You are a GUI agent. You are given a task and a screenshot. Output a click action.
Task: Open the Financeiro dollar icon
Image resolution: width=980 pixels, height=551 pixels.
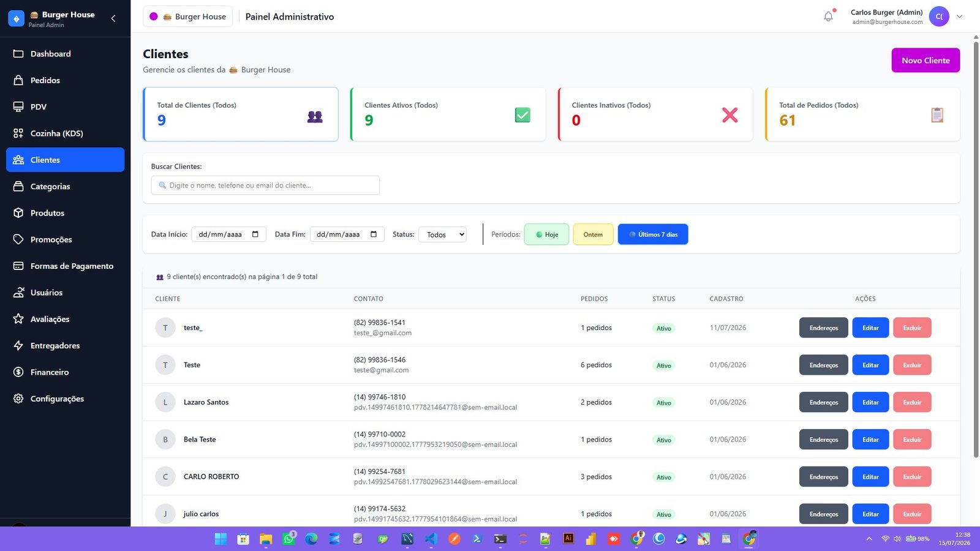point(18,372)
